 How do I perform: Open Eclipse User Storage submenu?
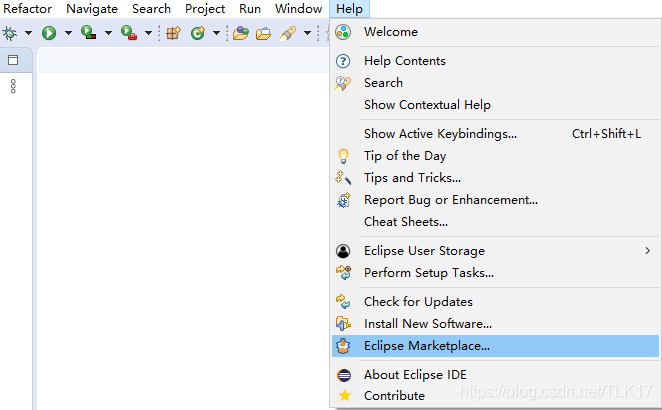point(495,251)
